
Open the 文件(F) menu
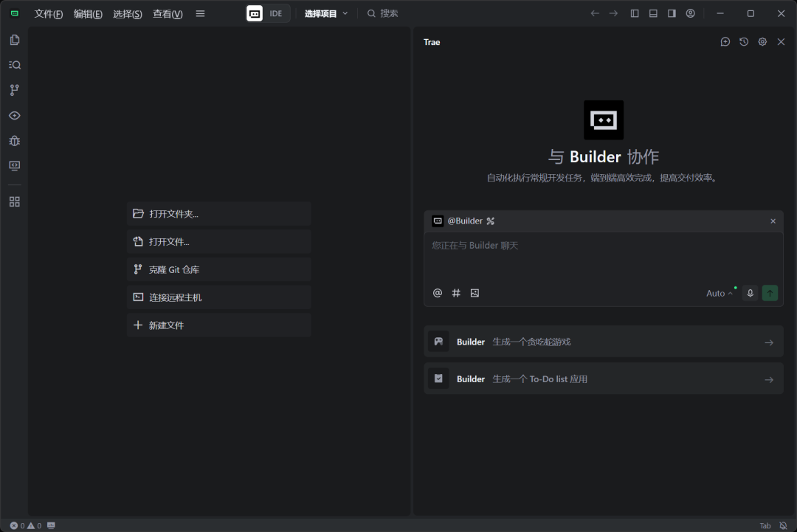tap(48, 14)
